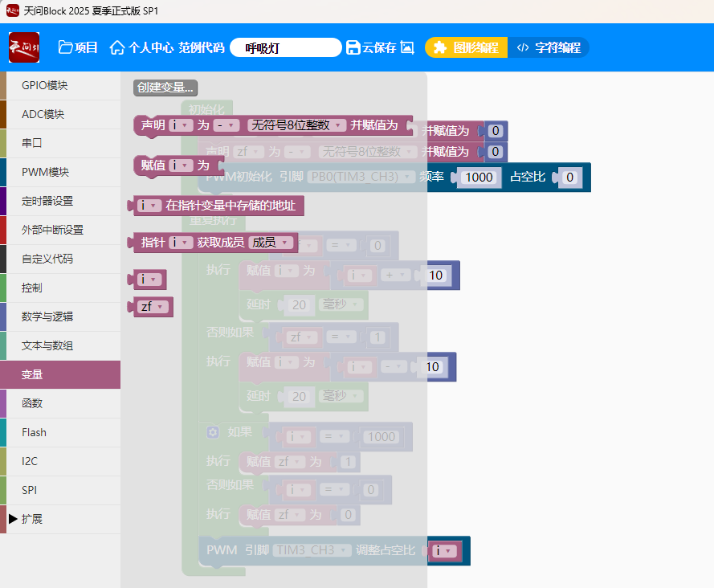Open the 数学与逻辑 category
The width and height of the screenshot is (714, 588).
tap(47, 316)
